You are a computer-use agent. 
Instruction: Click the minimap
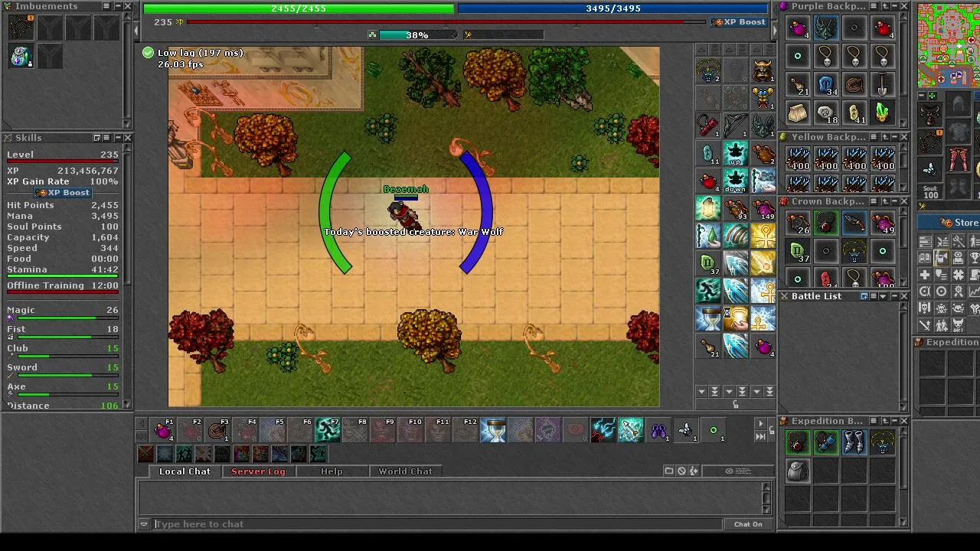pyautogui.click(x=949, y=45)
